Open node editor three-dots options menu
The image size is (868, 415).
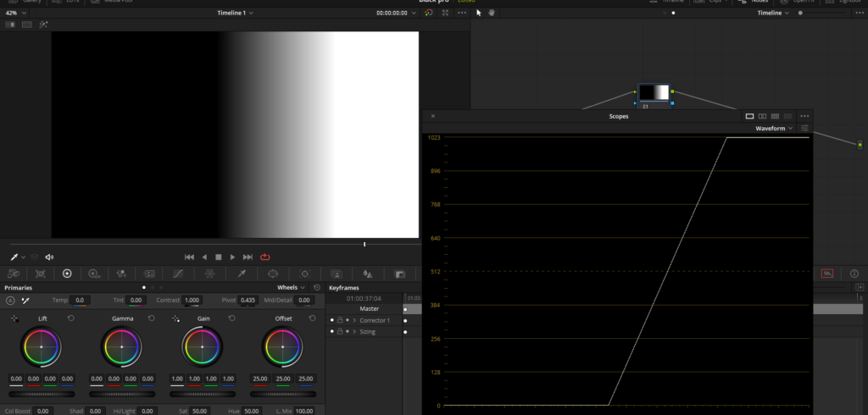tap(859, 13)
